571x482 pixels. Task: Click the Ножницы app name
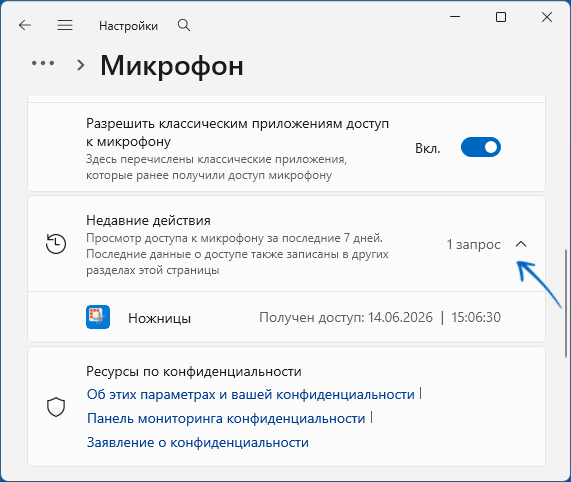(160, 319)
